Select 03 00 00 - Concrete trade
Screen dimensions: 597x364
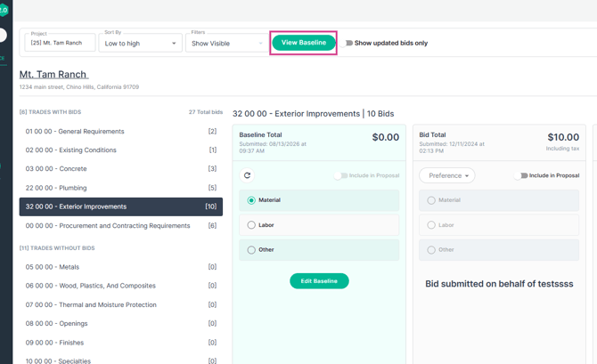pyautogui.click(x=121, y=168)
